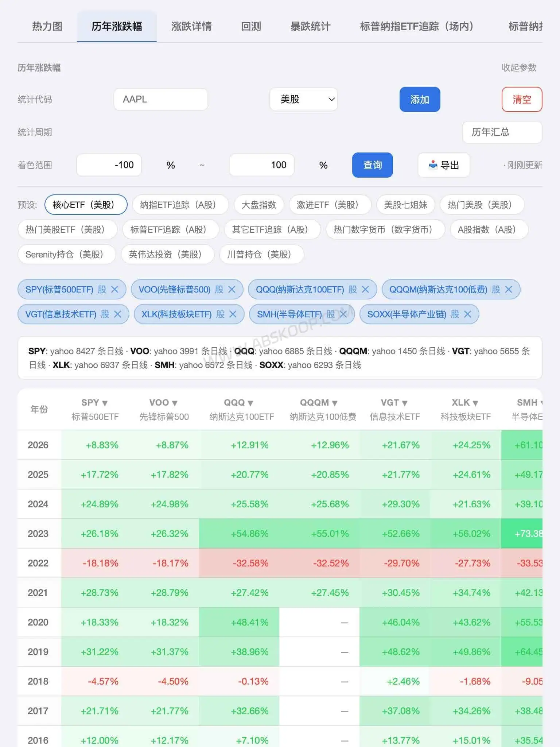Click the 添加 button
This screenshot has width=560, height=747.
click(x=420, y=99)
